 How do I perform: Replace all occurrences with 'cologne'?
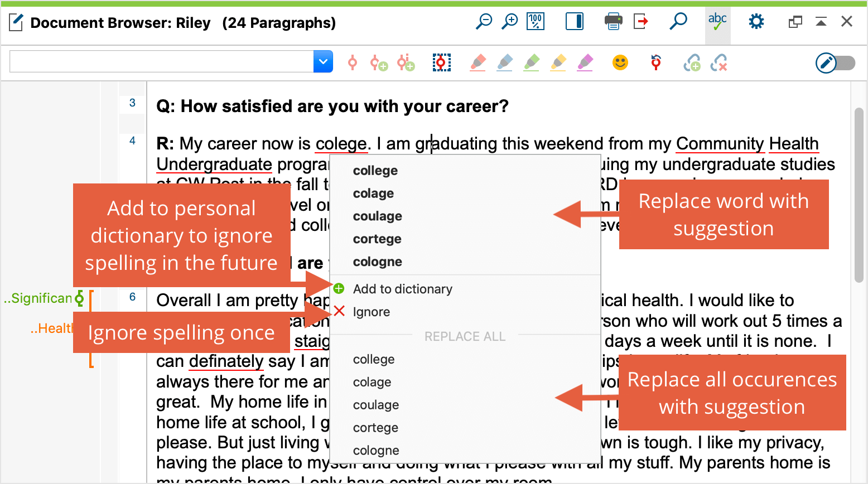[376, 451]
